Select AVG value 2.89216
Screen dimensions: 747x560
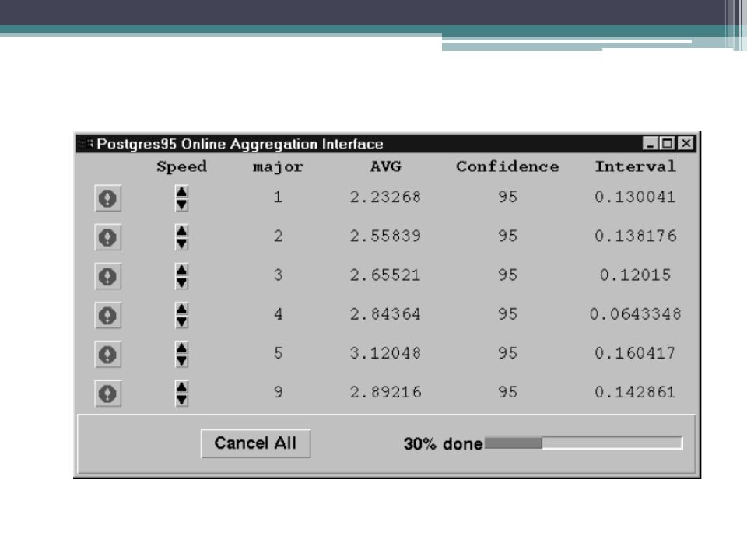[x=385, y=392]
